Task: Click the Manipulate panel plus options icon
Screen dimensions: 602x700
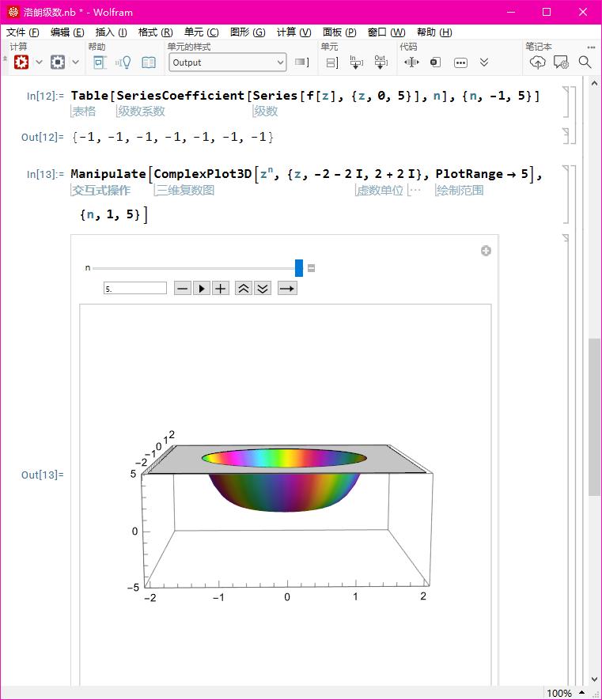Action: point(486,251)
